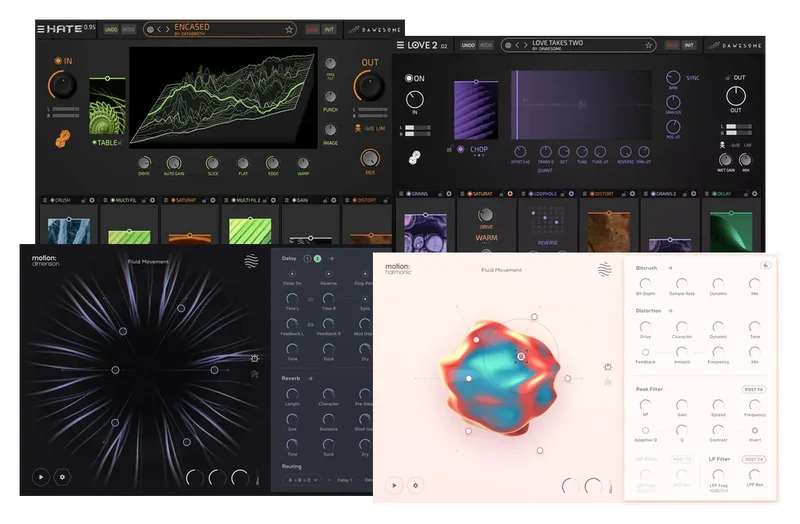800x524 pixels.
Task: Open the routing A→B→C dropdown
Action: point(303,480)
